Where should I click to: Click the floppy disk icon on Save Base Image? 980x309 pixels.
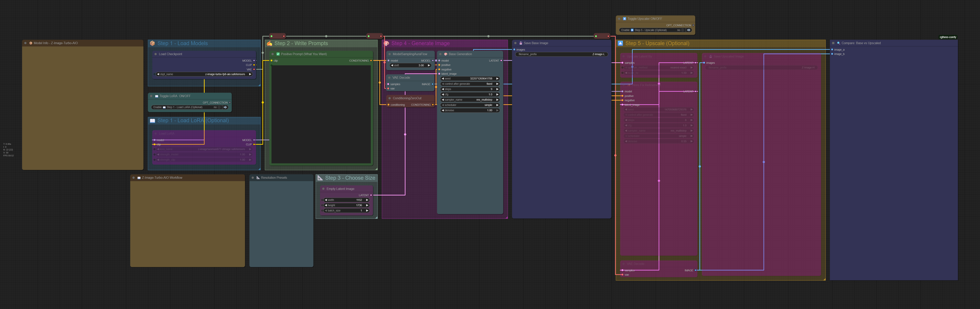(521, 43)
